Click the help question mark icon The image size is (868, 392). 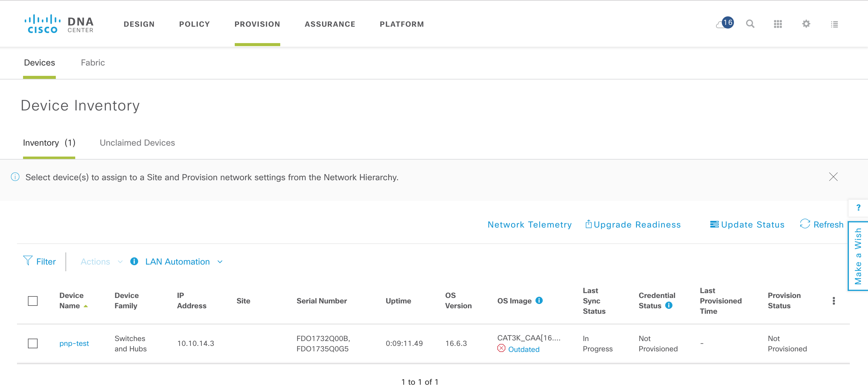858,208
